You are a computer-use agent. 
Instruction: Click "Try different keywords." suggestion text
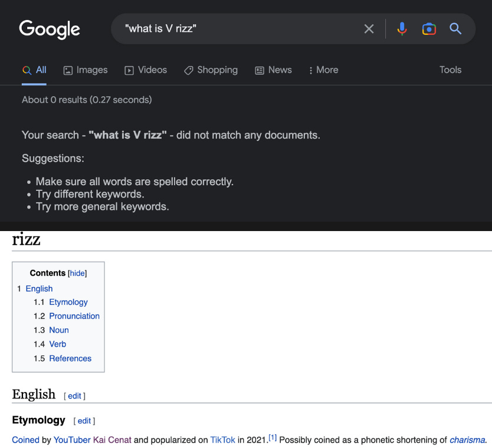point(90,194)
